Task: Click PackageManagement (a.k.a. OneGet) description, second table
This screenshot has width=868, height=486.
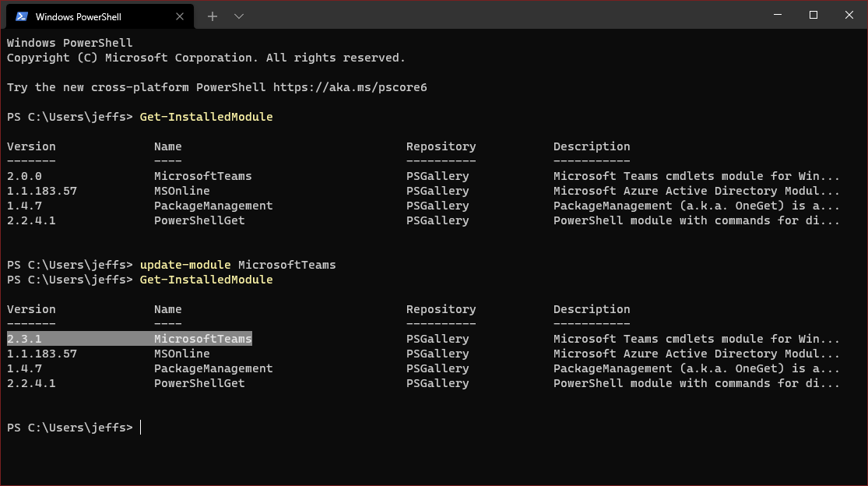Action: (x=697, y=368)
